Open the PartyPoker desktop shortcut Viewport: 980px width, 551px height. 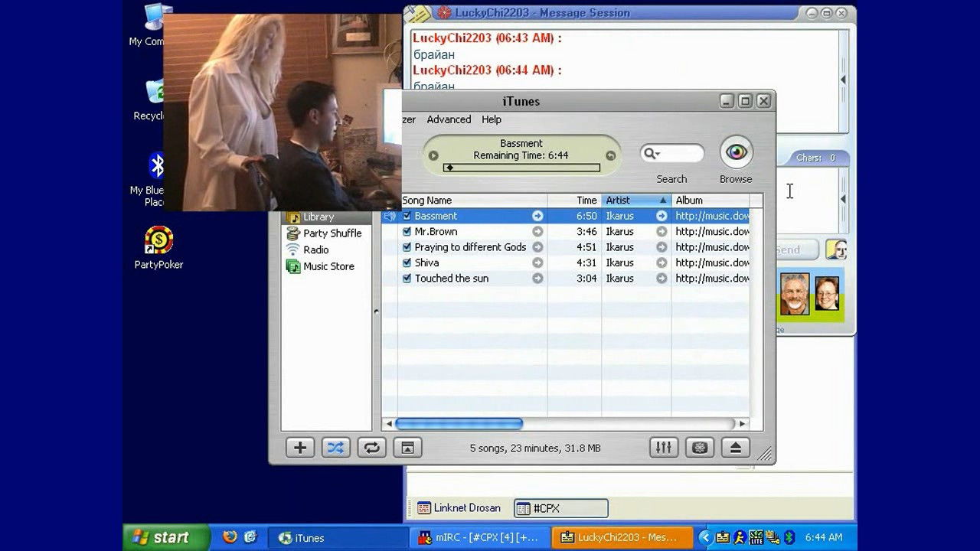click(158, 241)
